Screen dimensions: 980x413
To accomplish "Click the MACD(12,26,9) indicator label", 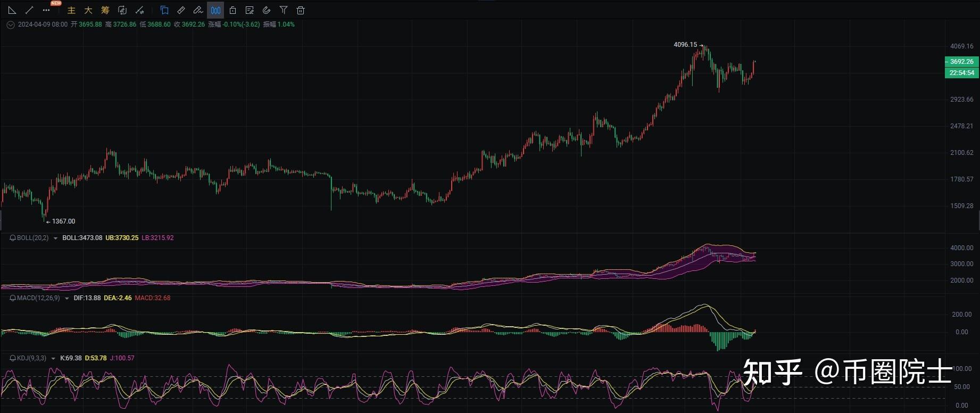I will [x=38, y=298].
